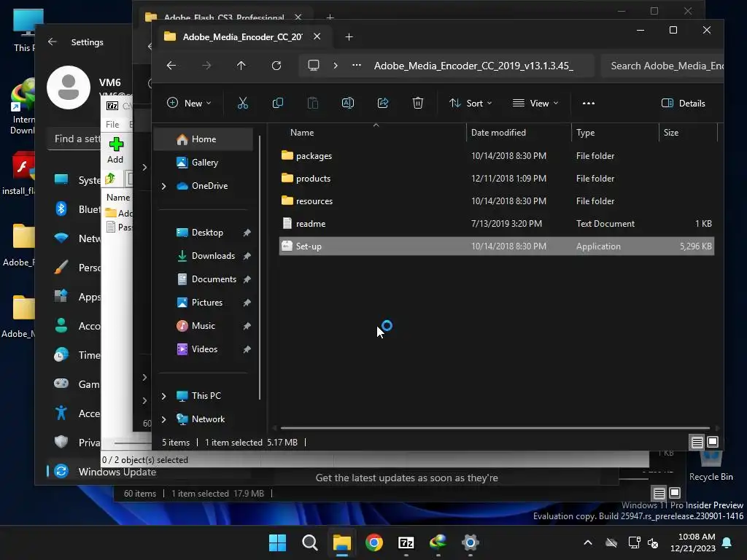This screenshot has height=560, width=747.
Task: Open the New dropdown menu
Action: point(189,103)
